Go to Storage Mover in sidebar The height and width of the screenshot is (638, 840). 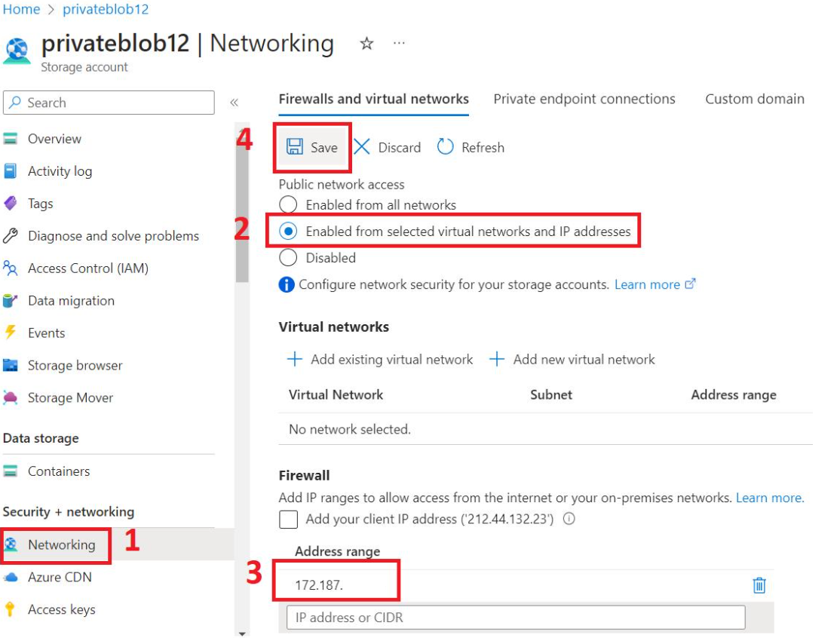[x=70, y=397]
